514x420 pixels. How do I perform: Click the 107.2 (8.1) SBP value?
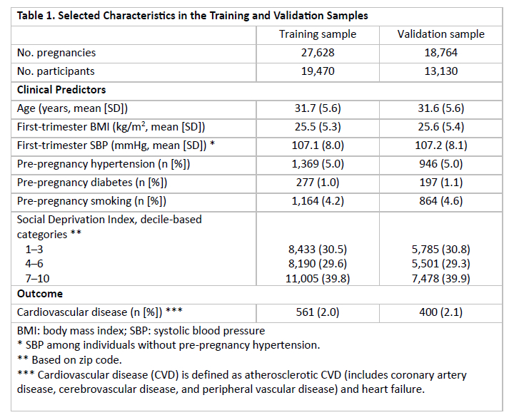(x=440, y=145)
